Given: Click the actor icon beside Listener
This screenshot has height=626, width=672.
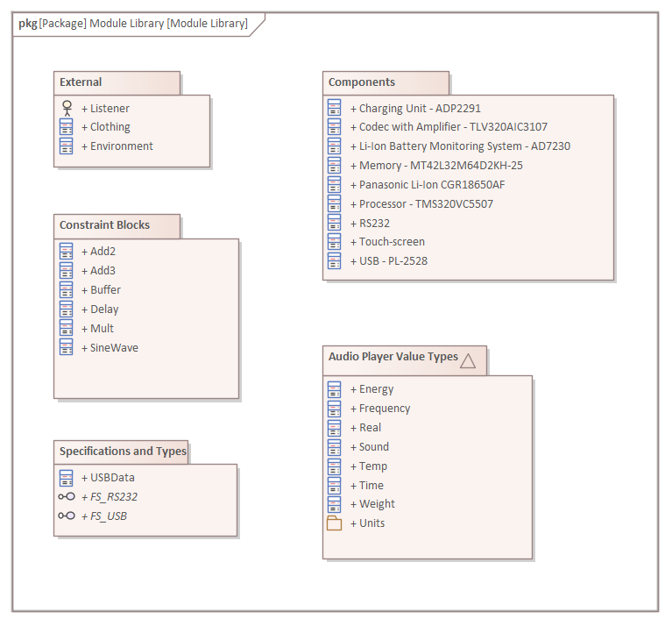Looking at the screenshot, I should (x=67, y=108).
